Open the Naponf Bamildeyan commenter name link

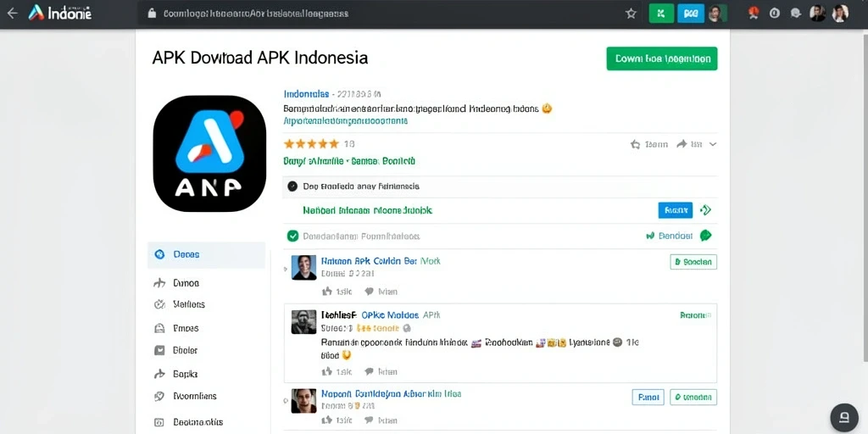[x=391, y=394]
